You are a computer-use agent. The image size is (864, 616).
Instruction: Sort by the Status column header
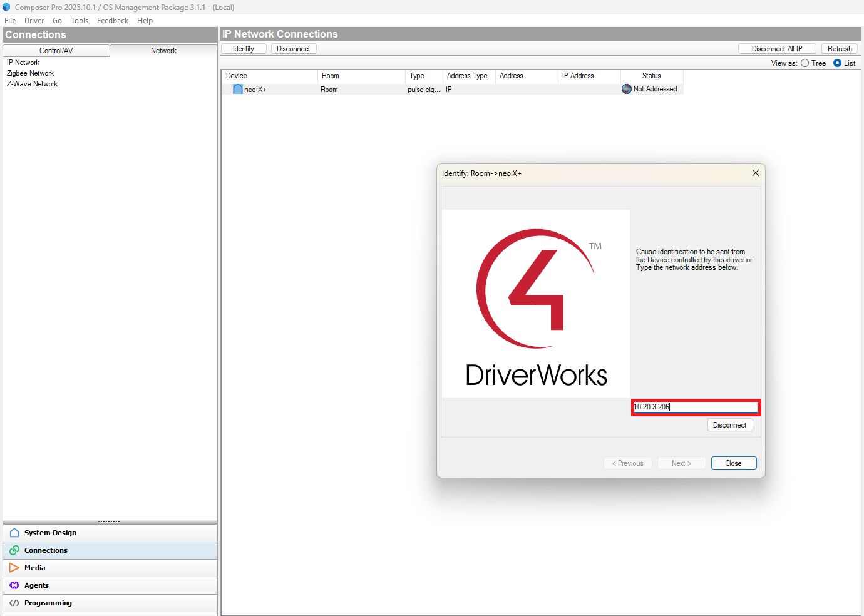(x=652, y=76)
